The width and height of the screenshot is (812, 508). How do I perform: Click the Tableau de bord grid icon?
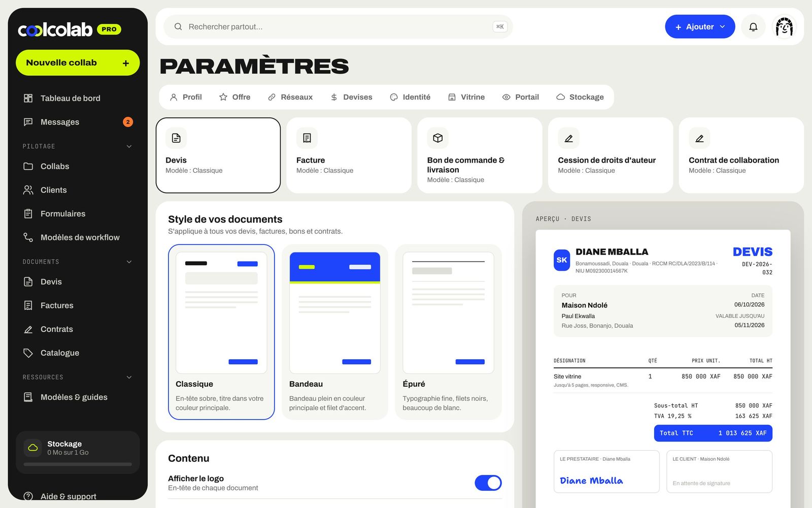pyautogui.click(x=28, y=98)
